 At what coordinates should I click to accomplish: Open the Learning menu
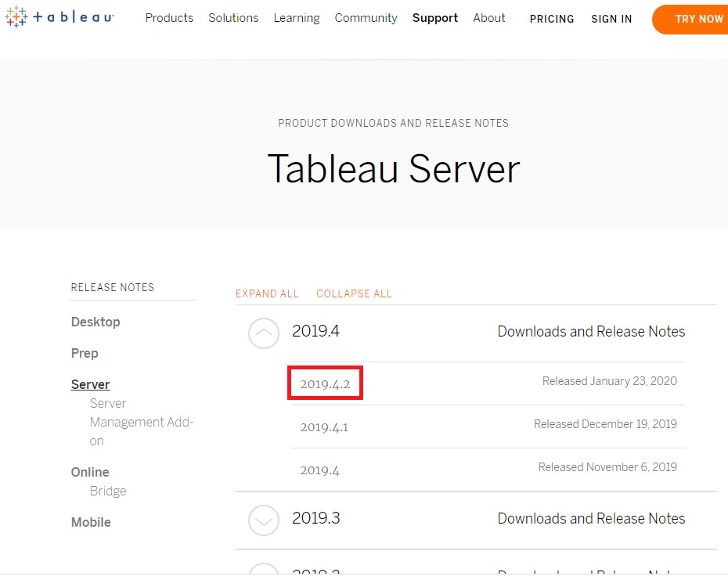click(297, 17)
